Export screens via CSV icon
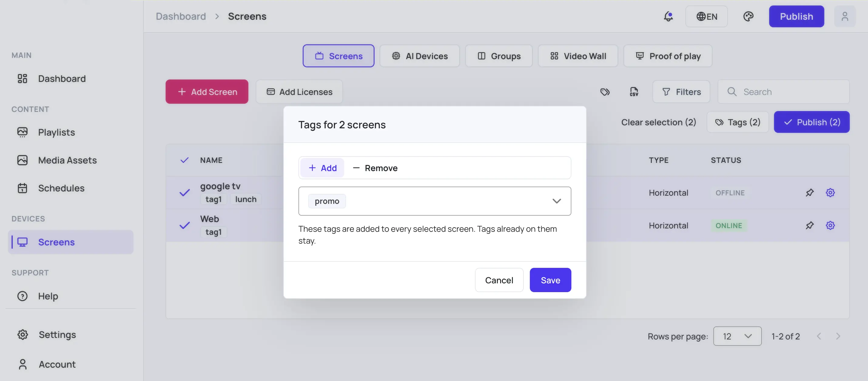The image size is (868, 381). pyautogui.click(x=634, y=92)
